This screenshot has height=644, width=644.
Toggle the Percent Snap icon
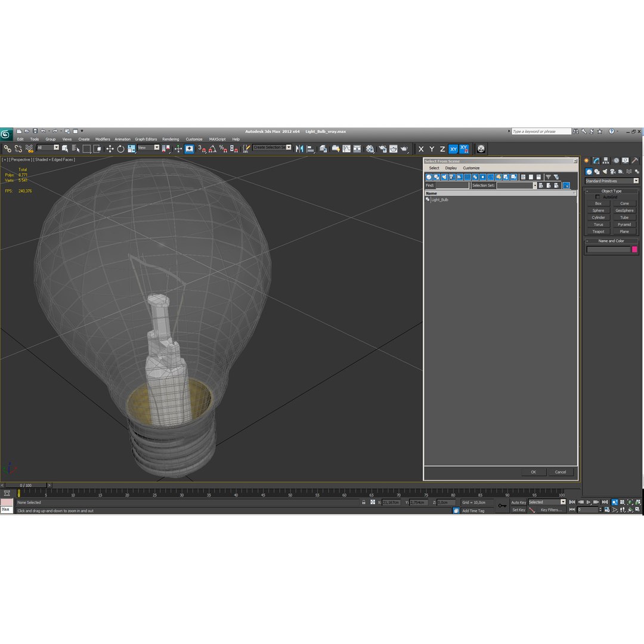pos(223,148)
